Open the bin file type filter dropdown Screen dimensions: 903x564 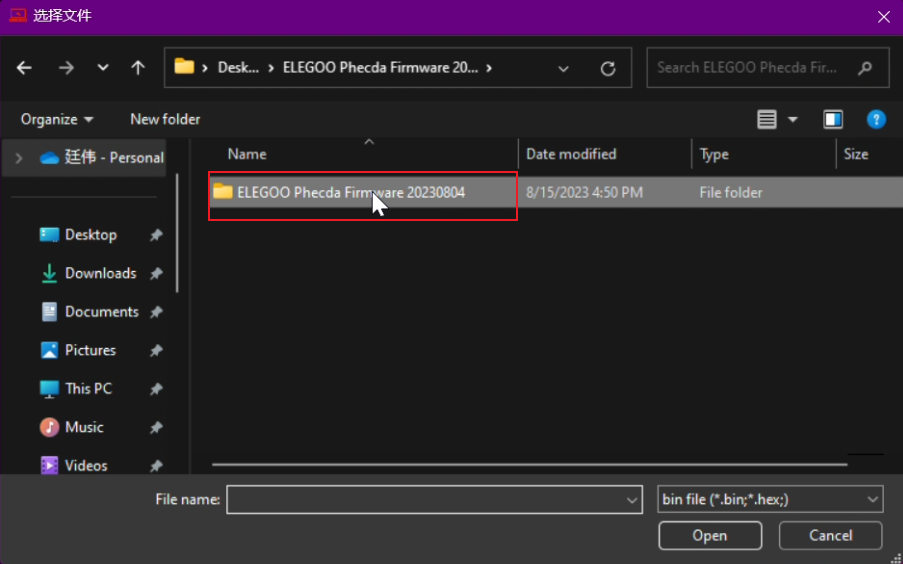(770, 499)
